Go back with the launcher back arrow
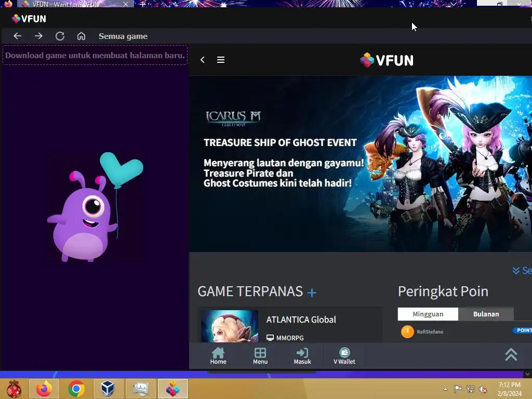 point(17,36)
